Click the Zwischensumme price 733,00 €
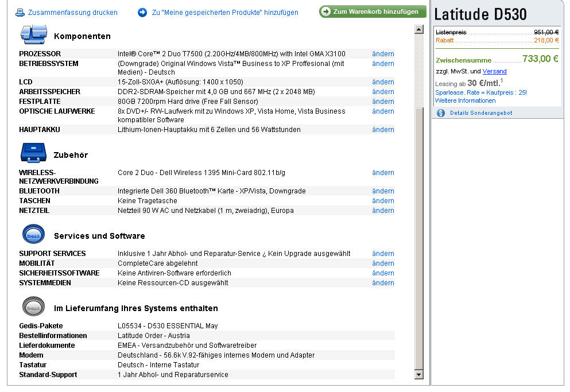Viewport: 570px width, 392px height. [540, 59]
